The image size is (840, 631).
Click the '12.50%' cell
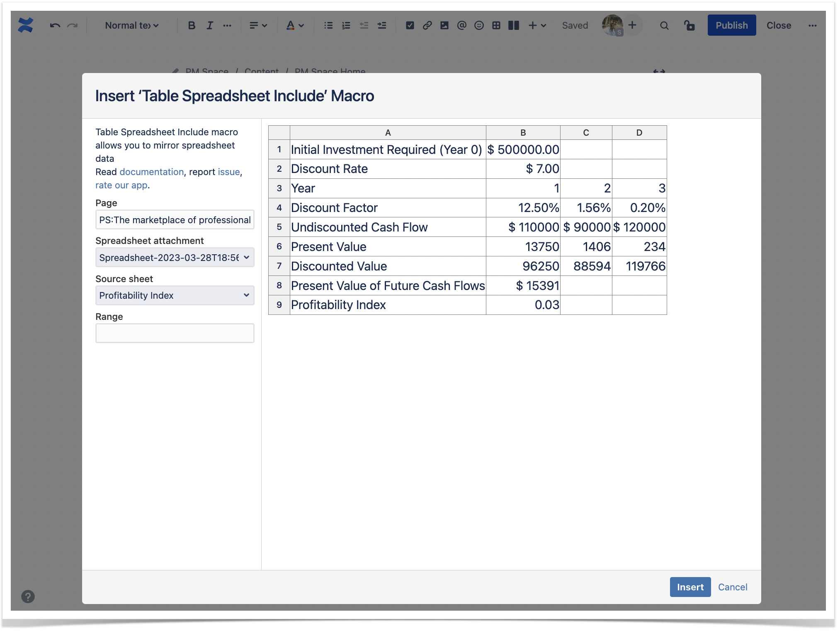pyautogui.click(x=523, y=208)
